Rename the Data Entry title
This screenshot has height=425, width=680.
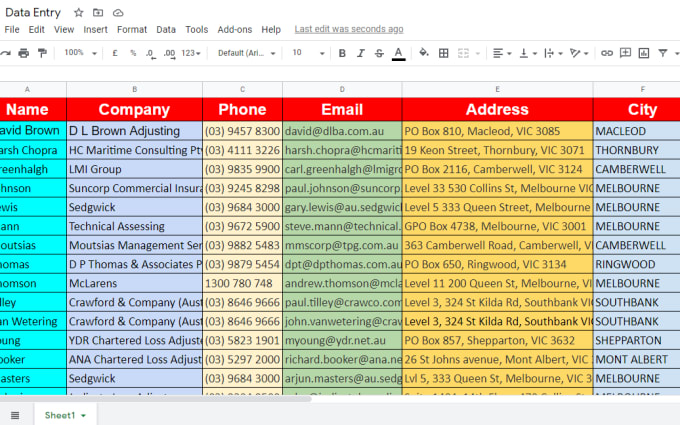click(x=33, y=13)
